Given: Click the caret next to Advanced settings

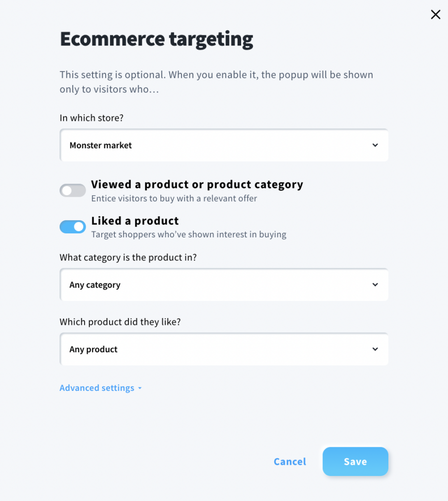Looking at the screenshot, I should (x=140, y=388).
